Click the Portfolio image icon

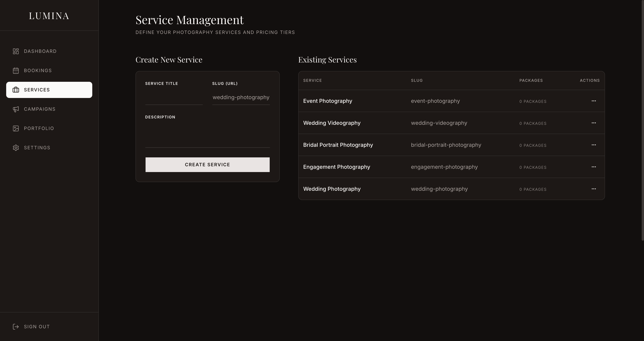pyautogui.click(x=16, y=128)
